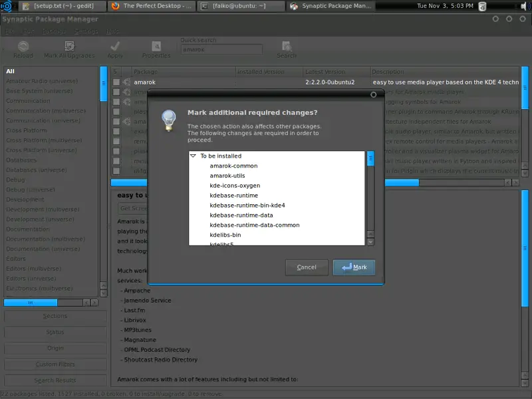Select kdebase-runtime-data-common in the dialog list
Viewport: 532px width, 399px height.
pyautogui.click(x=255, y=225)
